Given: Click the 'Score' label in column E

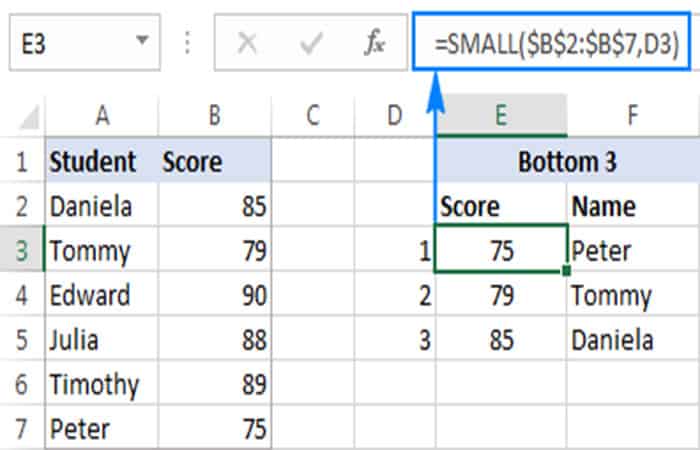Looking at the screenshot, I should pos(501,204).
